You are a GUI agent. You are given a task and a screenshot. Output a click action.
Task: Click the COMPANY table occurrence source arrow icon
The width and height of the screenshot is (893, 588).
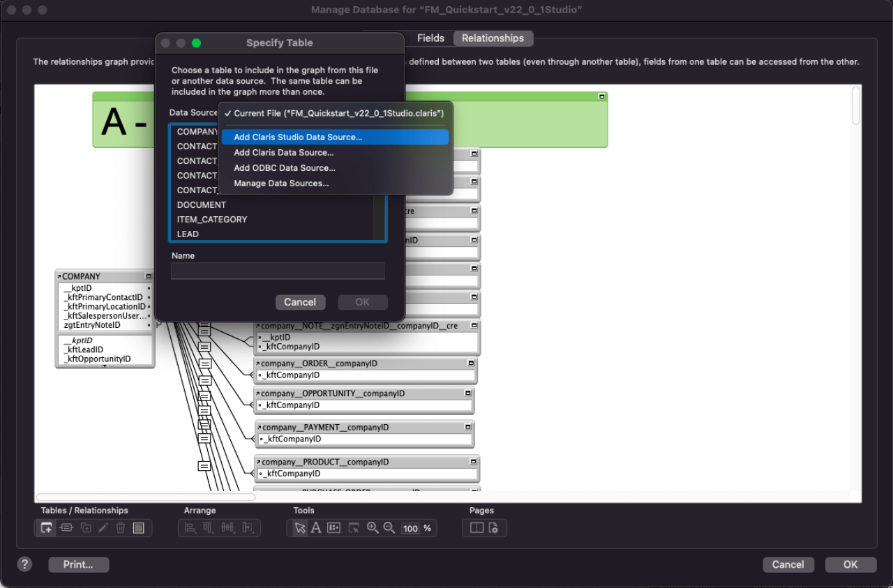coord(59,276)
